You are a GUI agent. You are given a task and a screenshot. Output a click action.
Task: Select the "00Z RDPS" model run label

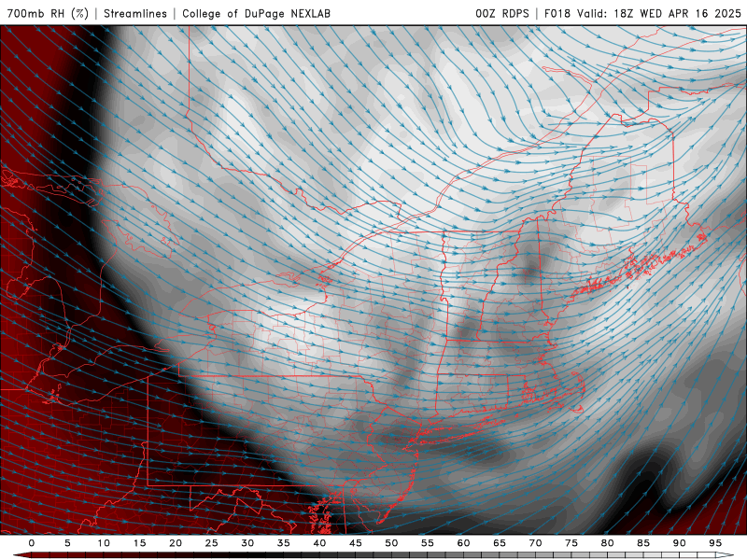tap(502, 13)
